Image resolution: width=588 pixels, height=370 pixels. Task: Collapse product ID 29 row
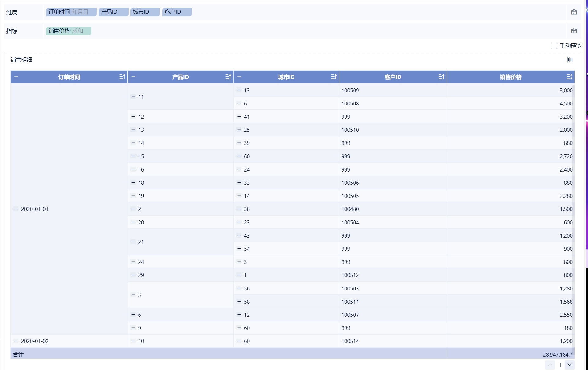133,275
